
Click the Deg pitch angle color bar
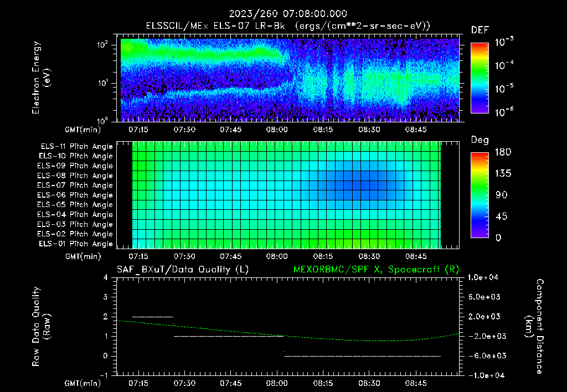pyautogui.click(x=480, y=195)
